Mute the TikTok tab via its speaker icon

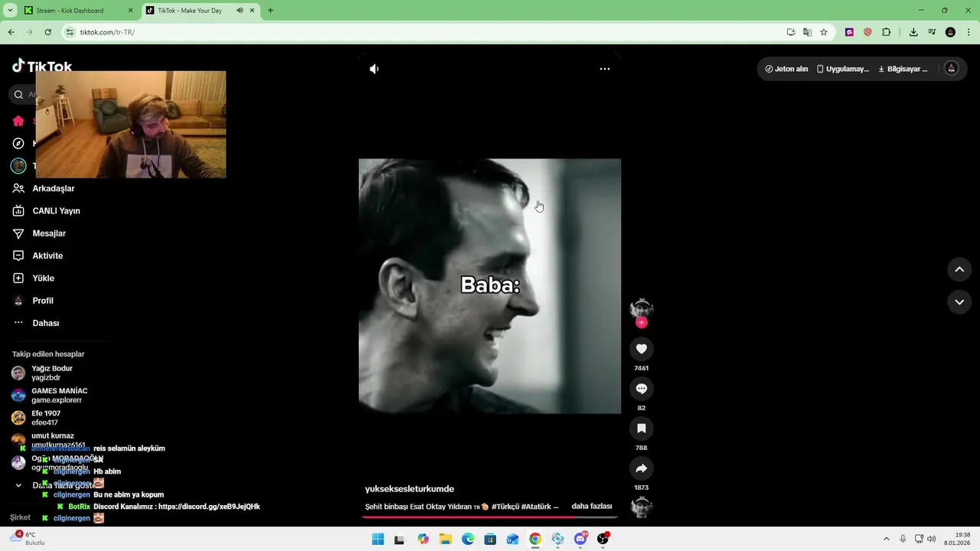(x=240, y=11)
